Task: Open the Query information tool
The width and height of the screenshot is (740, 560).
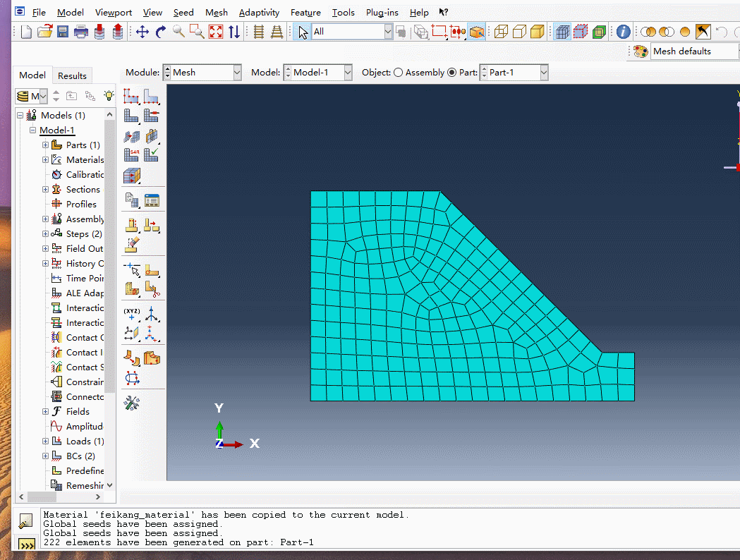Action: point(623,32)
